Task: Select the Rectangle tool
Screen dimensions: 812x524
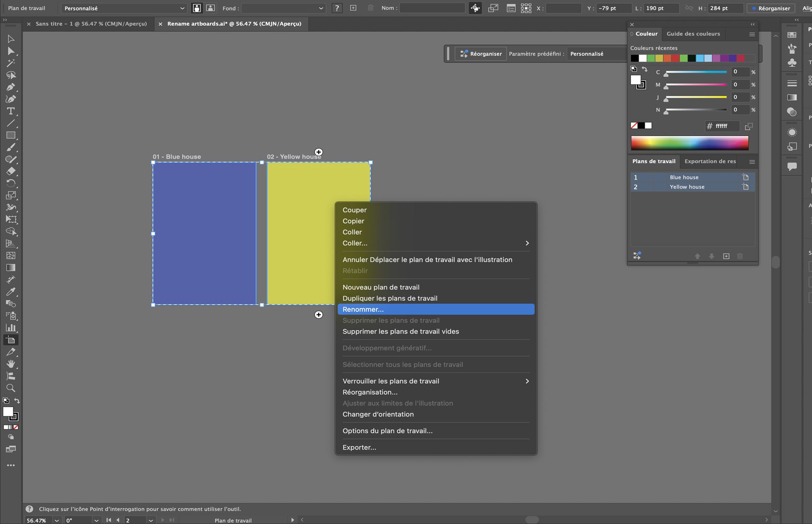Action: coord(11,135)
